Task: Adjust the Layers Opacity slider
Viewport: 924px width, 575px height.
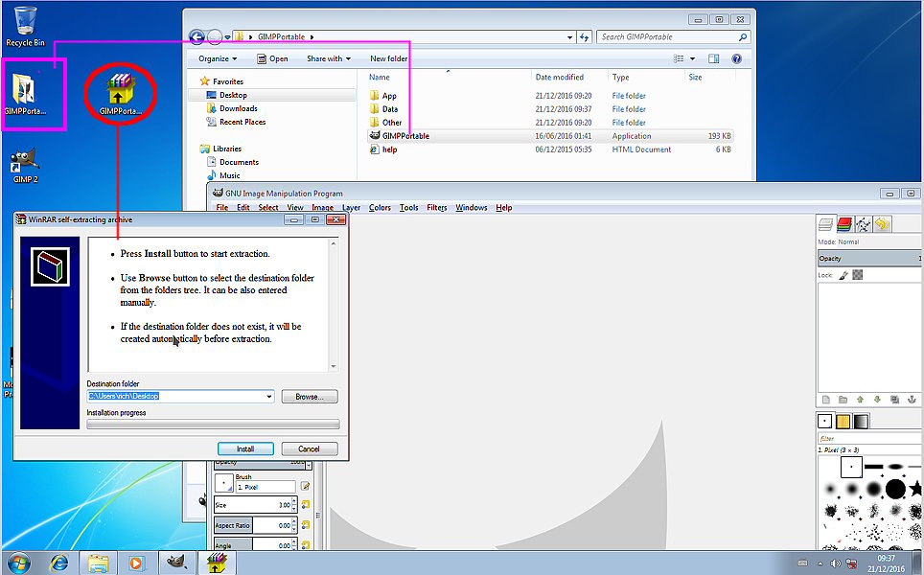Action: (x=869, y=258)
